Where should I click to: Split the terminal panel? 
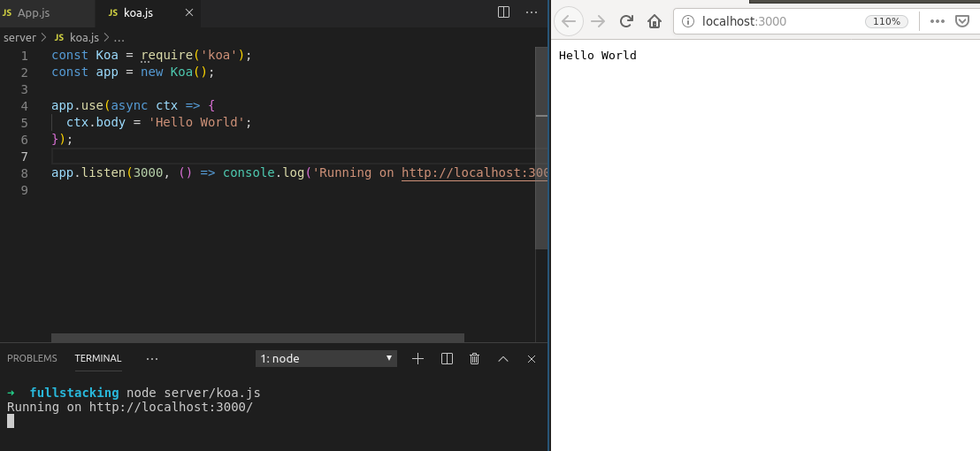[447, 358]
